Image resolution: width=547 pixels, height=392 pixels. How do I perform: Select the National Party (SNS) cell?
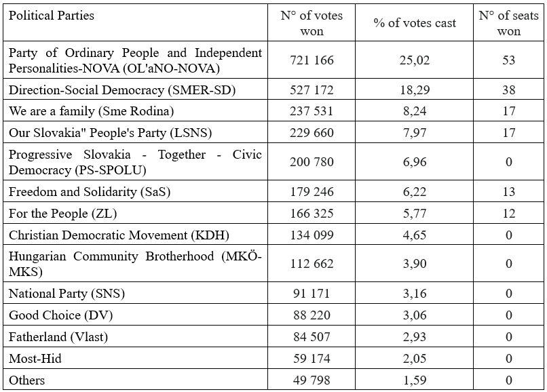click(x=135, y=293)
